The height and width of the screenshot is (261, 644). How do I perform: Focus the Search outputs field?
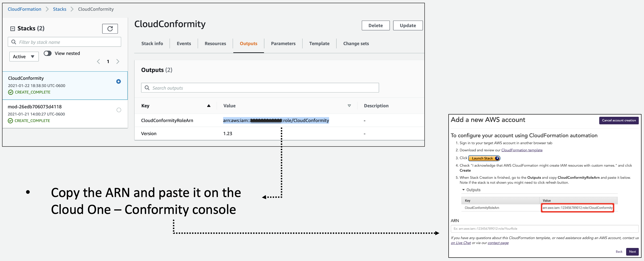[260, 88]
